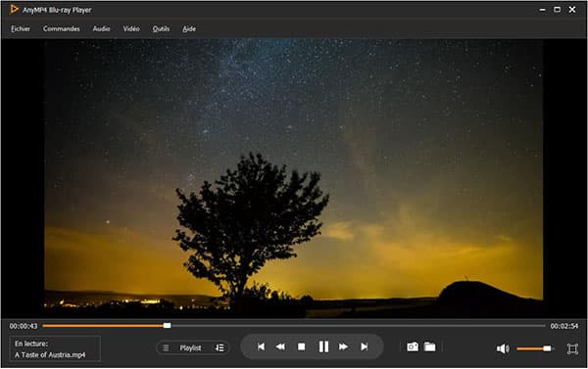Stop the video with the square button
The image size is (588, 369).
tap(302, 346)
